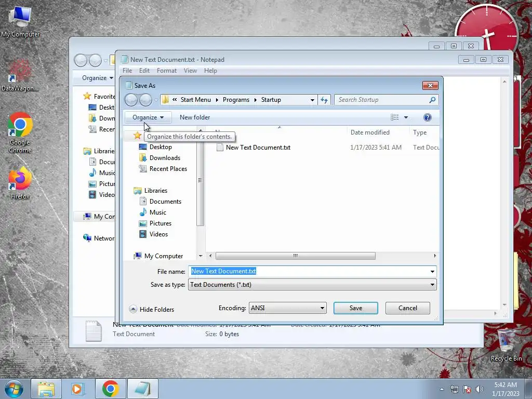Open Notepad File menu
Viewport: 532px width, 399px height.
tap(127, 71)
